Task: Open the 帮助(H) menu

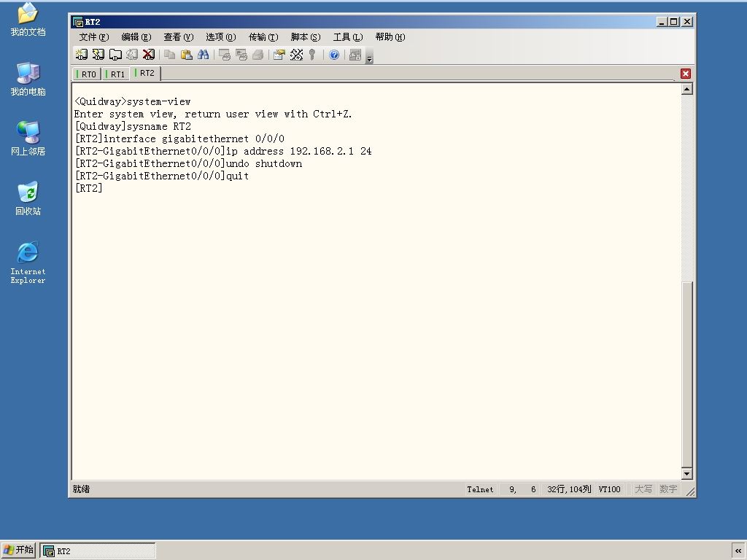Action: 390,37
